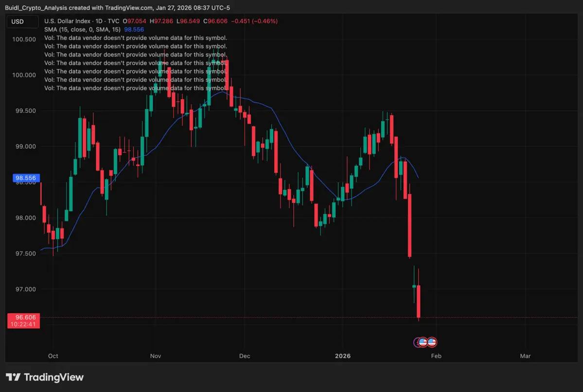Click the rightmost US flag event marker
The image size is (583, 392).
(432, 342)
